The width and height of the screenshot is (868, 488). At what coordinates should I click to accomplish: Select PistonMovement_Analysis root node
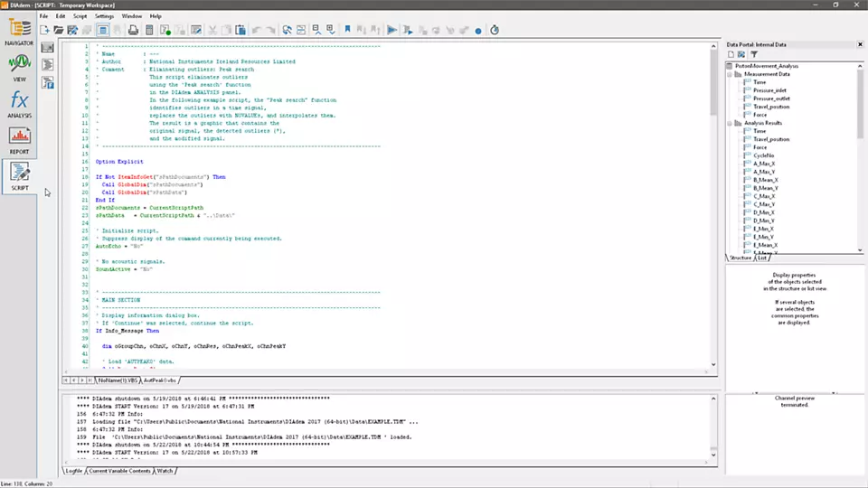(767, 66)
